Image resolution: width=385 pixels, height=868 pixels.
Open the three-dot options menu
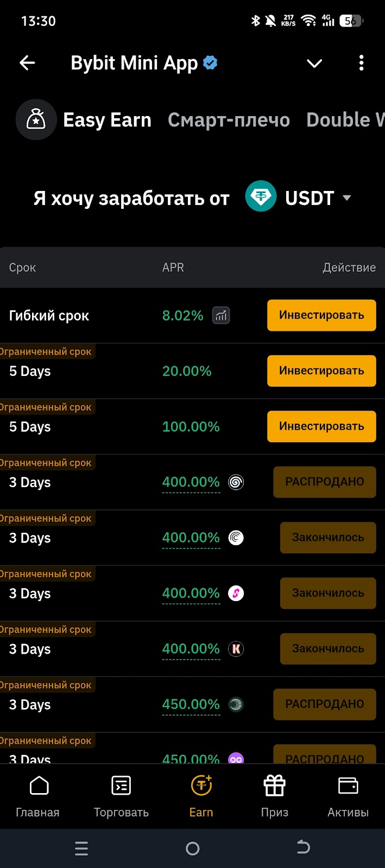coord(361,63)
